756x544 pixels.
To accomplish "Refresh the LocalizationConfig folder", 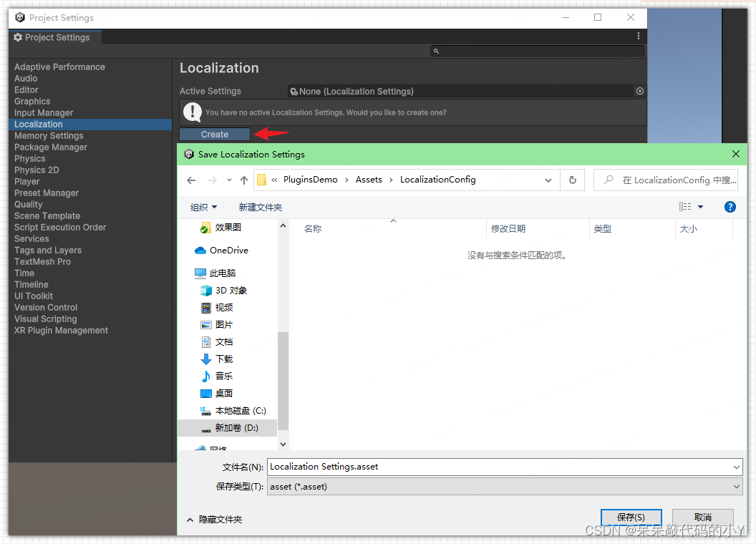I will click(572, 180).
